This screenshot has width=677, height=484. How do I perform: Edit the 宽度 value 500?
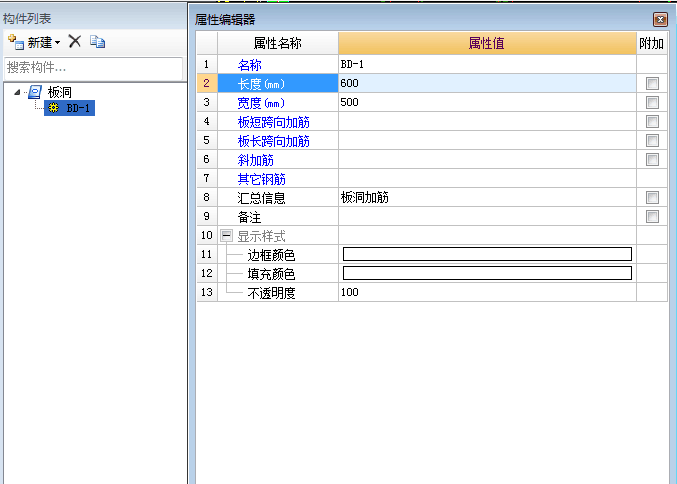coord(487,102)
